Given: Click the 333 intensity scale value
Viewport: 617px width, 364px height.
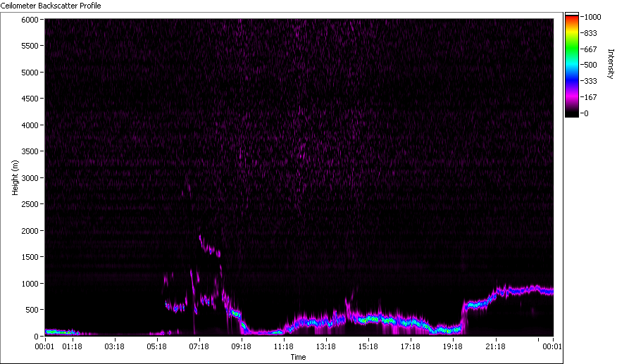Looking at the screenshot, I should pos(591,81).
